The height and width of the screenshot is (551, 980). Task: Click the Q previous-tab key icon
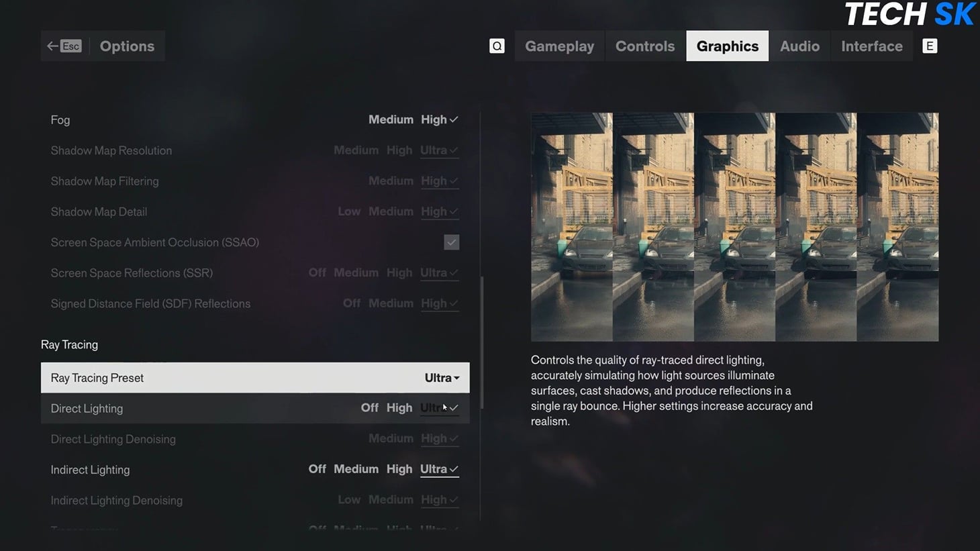pyautogui.click(x=497, y=46)
